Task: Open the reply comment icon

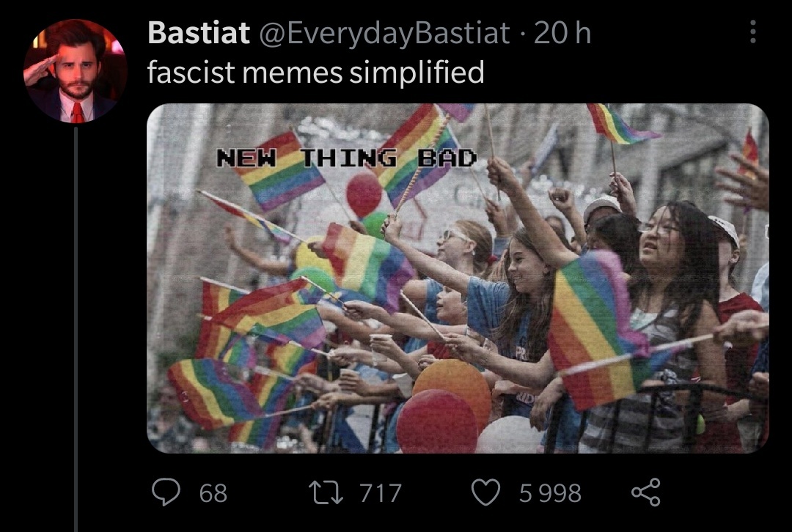Action: click(x=166, y=492)
